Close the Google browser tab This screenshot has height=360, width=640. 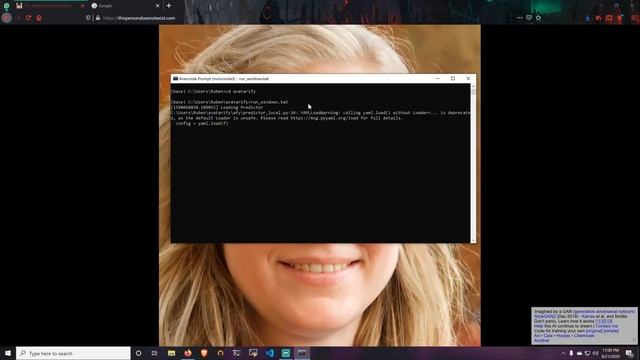click(x=158, y=6)
